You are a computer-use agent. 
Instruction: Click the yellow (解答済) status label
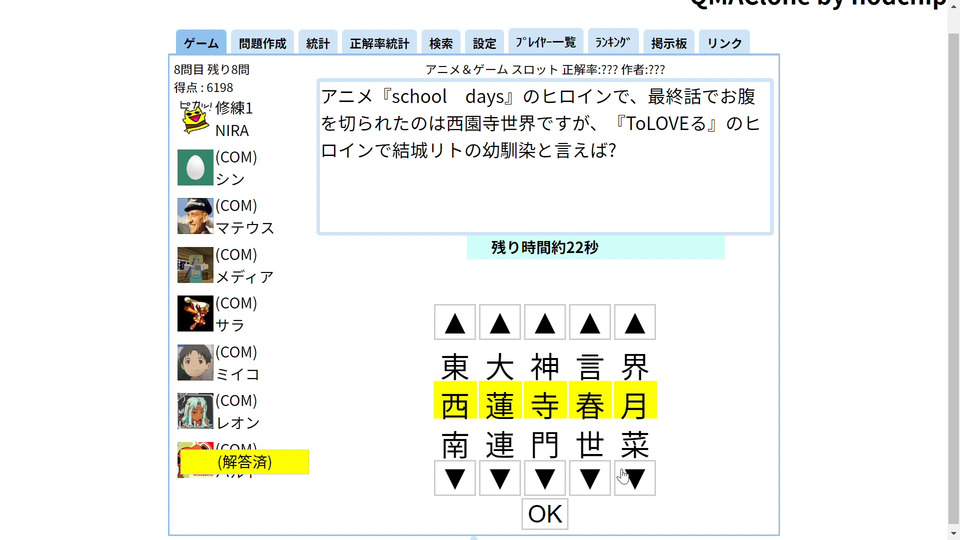[244, 462]
